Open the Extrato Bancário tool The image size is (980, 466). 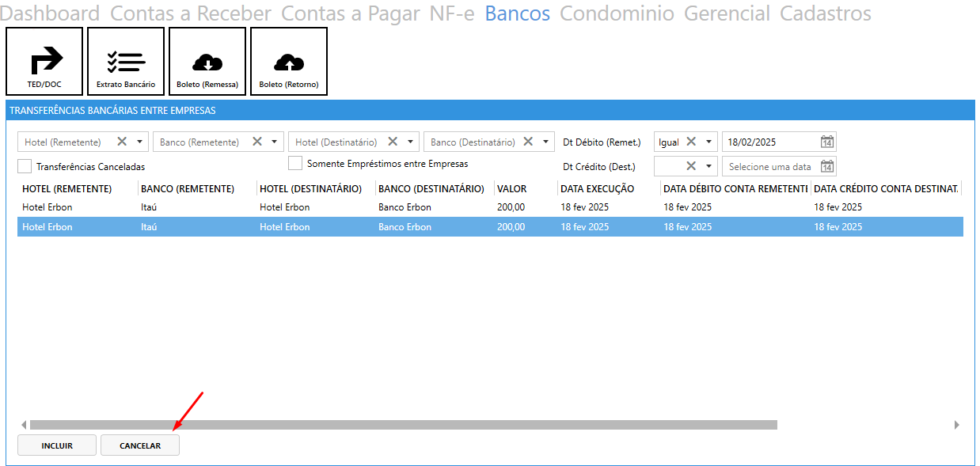pos(126,62)
